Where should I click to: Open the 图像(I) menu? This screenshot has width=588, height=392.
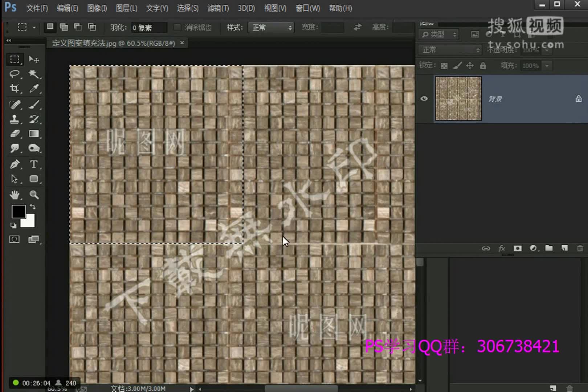click(x=97, y=8)
